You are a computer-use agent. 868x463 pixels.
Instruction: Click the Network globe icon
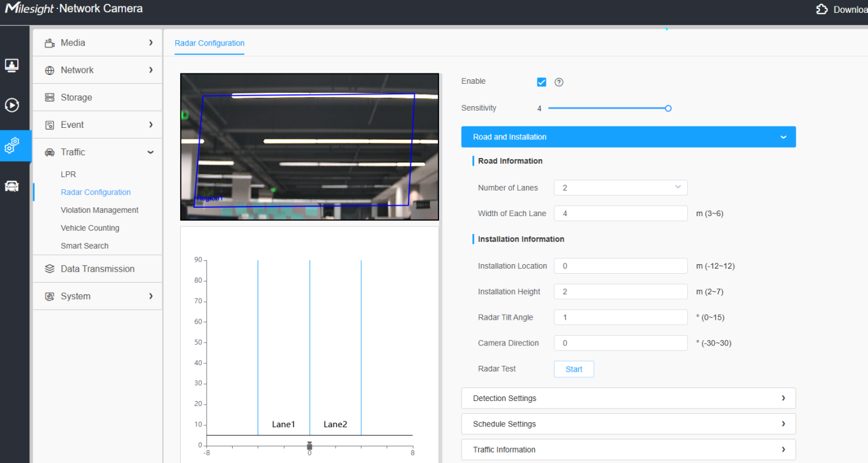click(49, 70)
